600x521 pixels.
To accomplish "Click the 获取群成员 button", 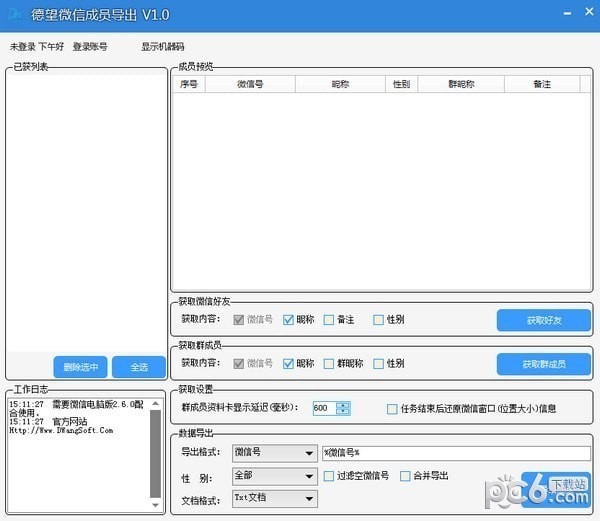I will point(544,364).
